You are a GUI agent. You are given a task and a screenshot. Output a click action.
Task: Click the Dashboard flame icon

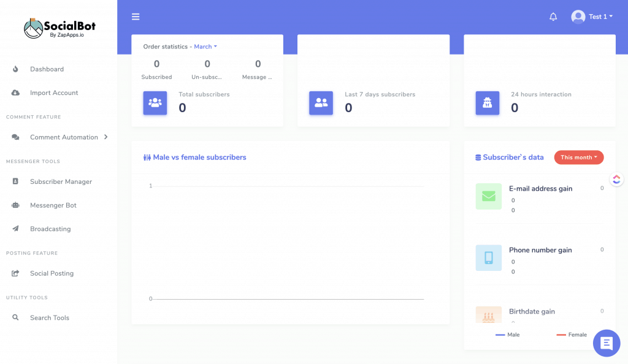[x=15, y=69]
